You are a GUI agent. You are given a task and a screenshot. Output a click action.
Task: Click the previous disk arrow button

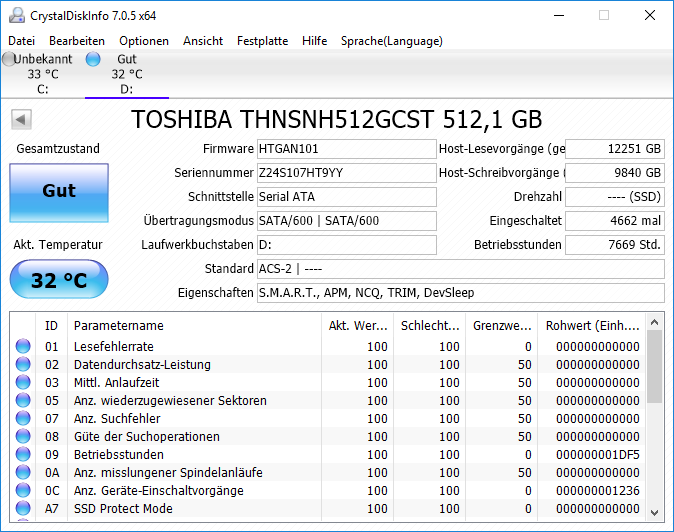(x=21, y=119)
